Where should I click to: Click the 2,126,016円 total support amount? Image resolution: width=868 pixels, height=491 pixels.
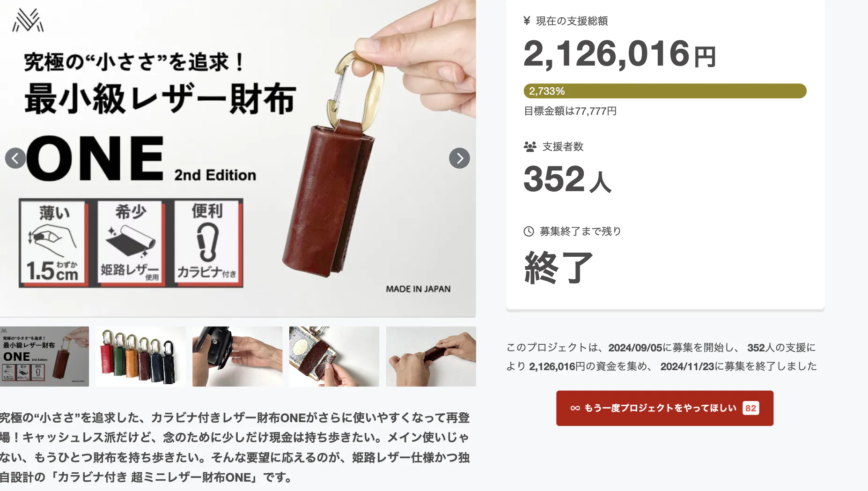pos(619,54)
